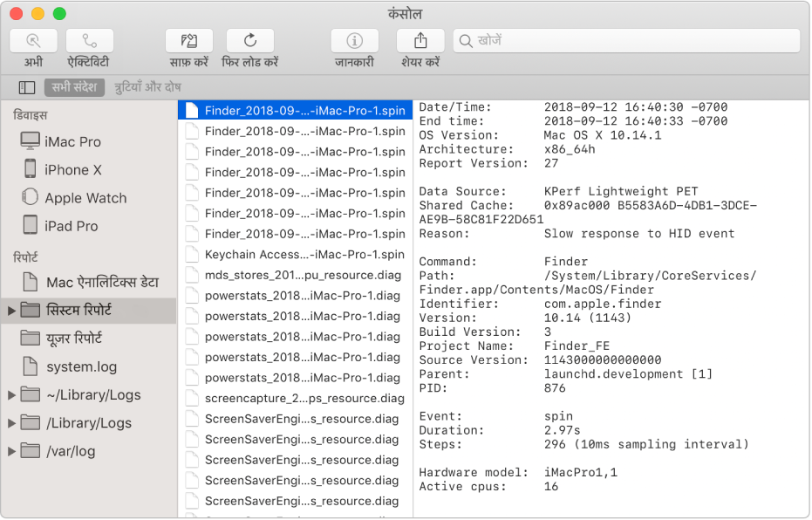Screen dimensions: 812x520
Task: Click the "com.apple.finder" identifier value
Action: 603,304
